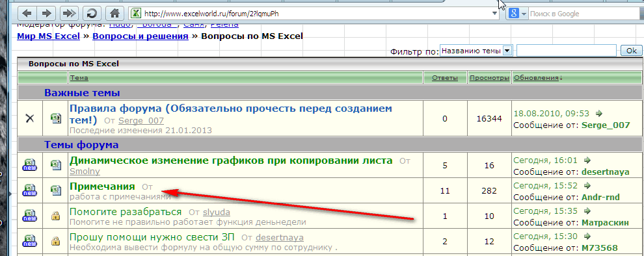644x256 pixels.
Task: Open the 'Помогите разабраться' topic
Action: click(x=126, y=212)
